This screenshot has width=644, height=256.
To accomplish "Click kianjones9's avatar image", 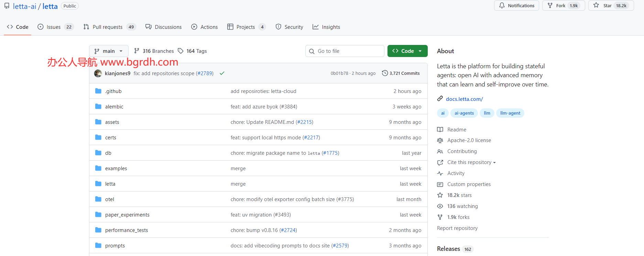I will 98,73.
